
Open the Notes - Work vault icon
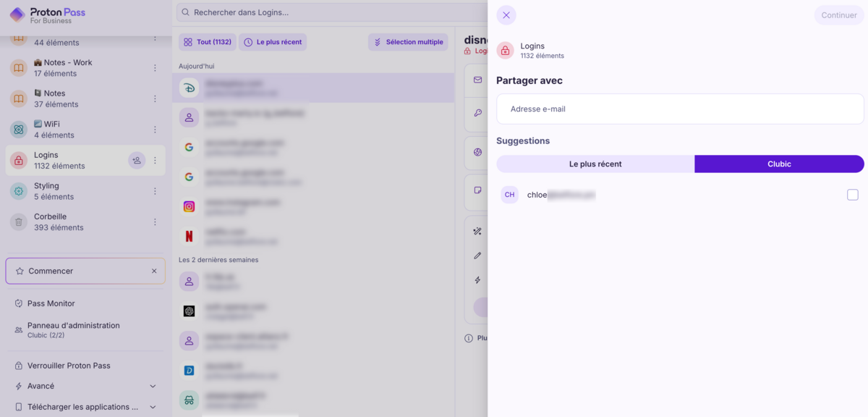click(x=19, y=68)
